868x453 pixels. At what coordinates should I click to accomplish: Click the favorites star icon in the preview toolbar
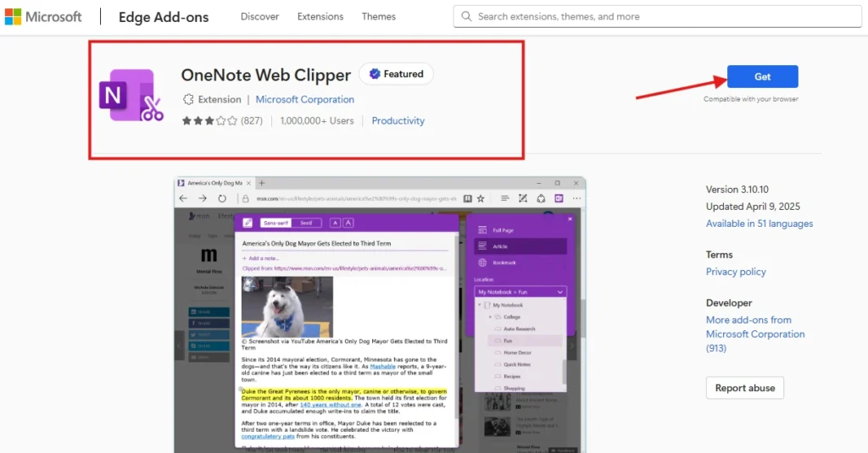(x=481, y=199)
